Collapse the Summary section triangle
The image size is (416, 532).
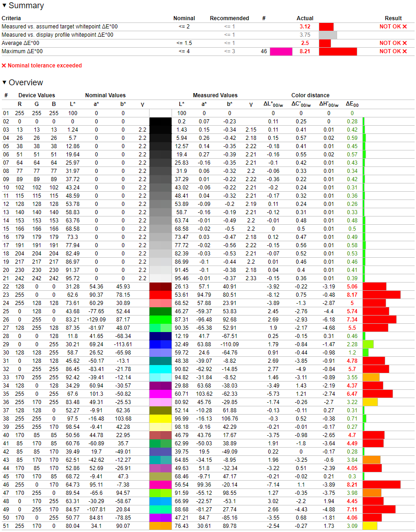[5, 6]
